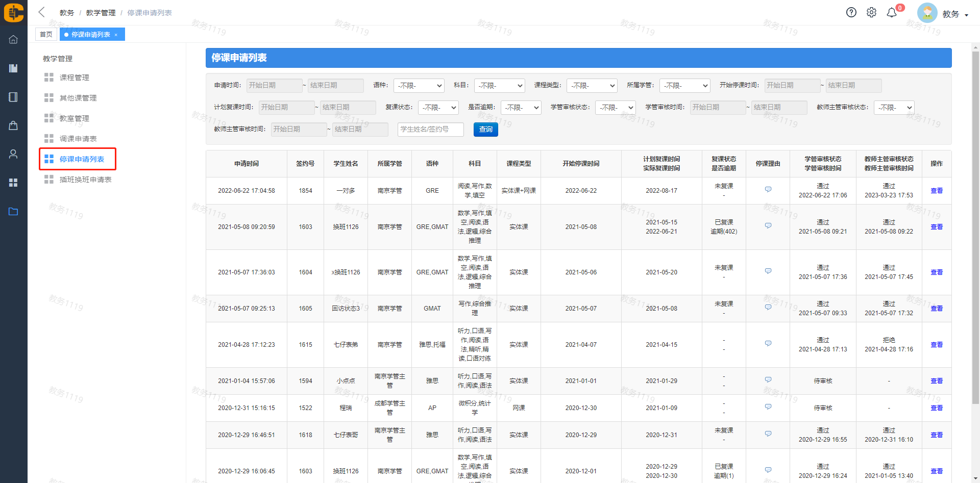The height and width of the screenshot is (483, 980).
Task: Open the 课程类型 dropdown
Action: pos(592,86)
